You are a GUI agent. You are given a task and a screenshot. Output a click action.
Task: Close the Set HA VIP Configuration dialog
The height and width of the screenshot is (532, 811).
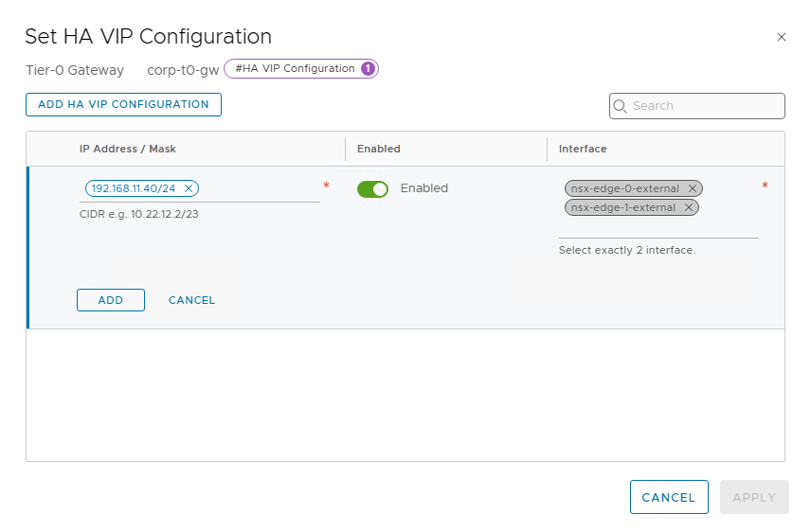tap(781, 37)
